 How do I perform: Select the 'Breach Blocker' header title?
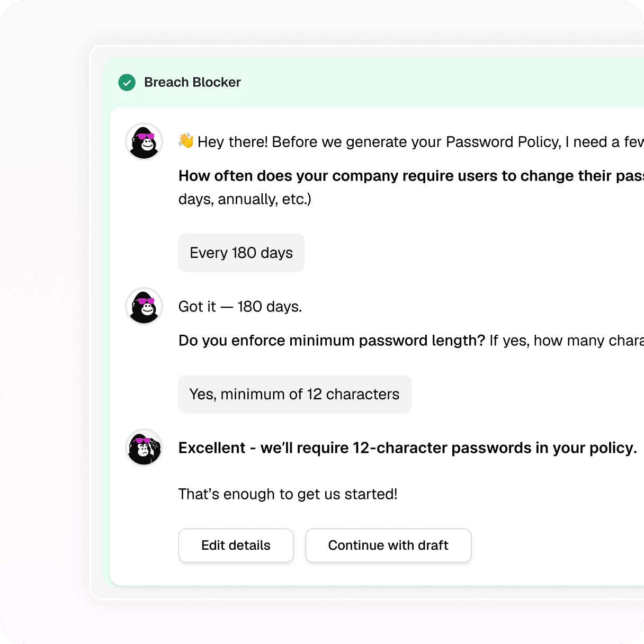tap(192, 82)
